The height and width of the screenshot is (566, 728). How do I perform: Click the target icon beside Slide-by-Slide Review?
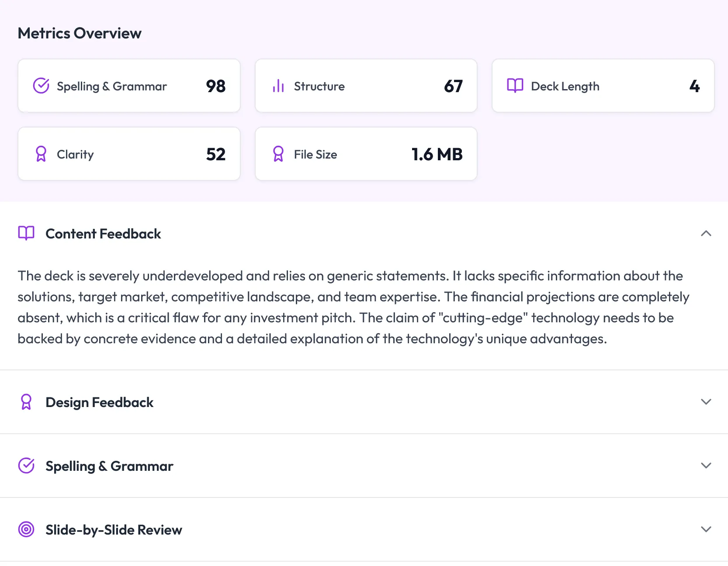(26, 529)
